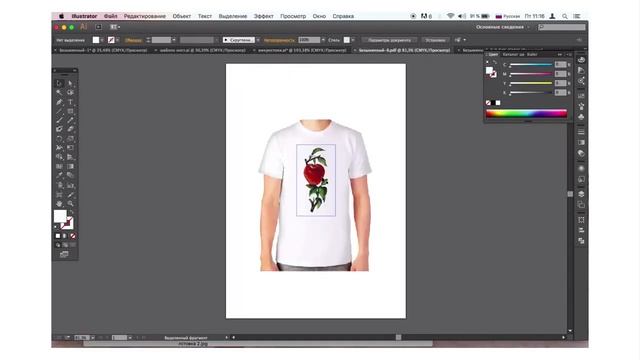The width and height of the screenshot is (640, 360).
Task: Open the Эффект menu
Action: [264, 16]
